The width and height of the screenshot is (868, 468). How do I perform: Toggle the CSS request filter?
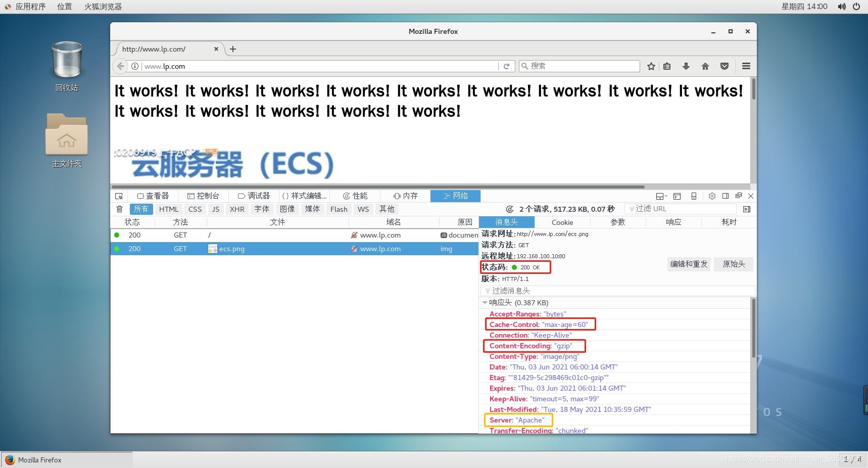[x=195, y=209]
